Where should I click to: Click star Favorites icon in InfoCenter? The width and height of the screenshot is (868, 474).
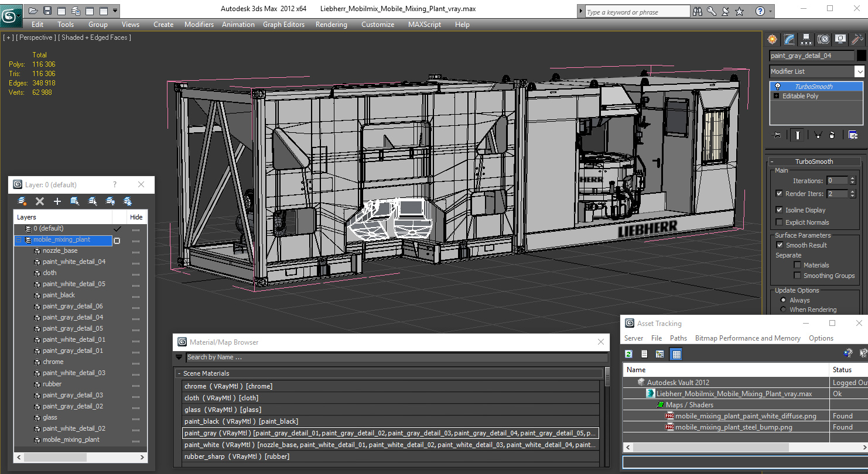click(x=740, y=11)
